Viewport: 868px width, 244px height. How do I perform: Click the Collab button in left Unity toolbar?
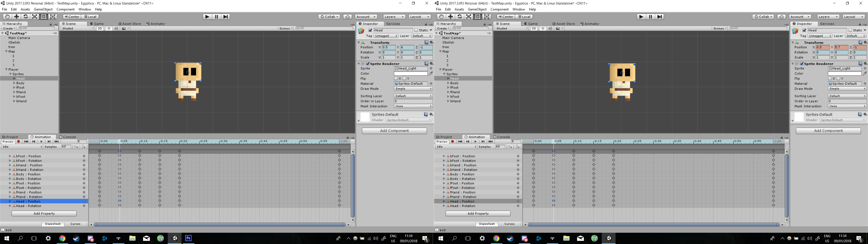coord(329,16)
